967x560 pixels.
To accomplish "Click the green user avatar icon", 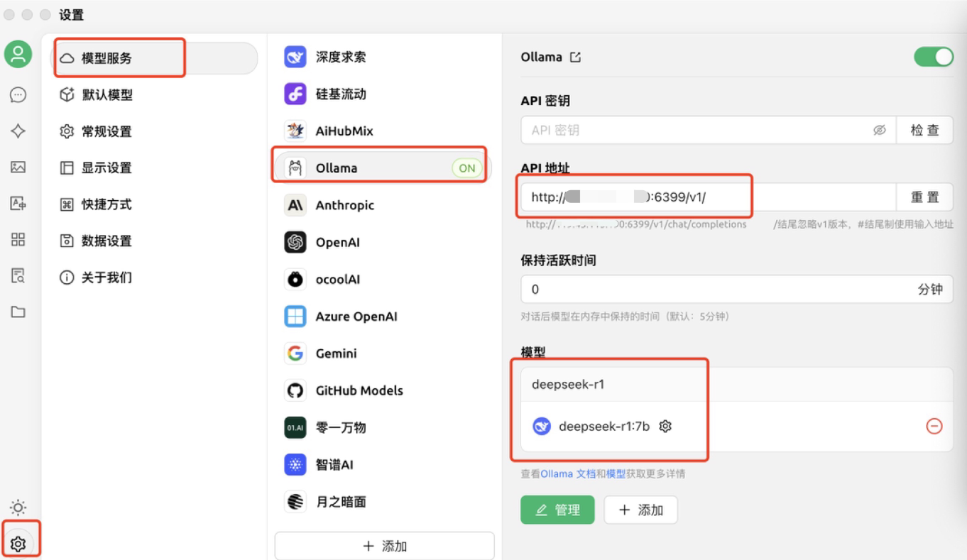I will coord(18,55).
